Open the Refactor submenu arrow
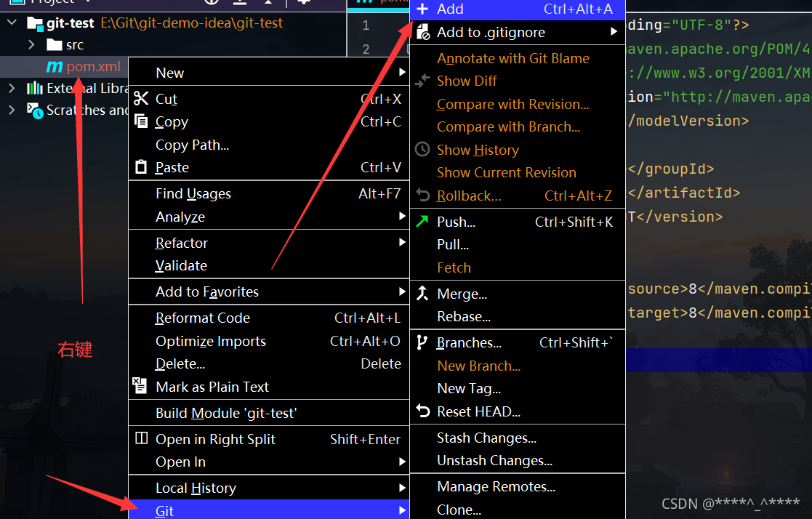 402,242
